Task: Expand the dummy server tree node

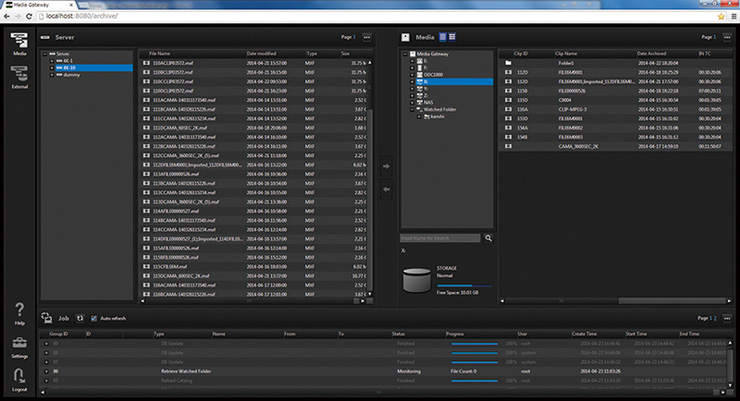Action: (x=52, y=76)
